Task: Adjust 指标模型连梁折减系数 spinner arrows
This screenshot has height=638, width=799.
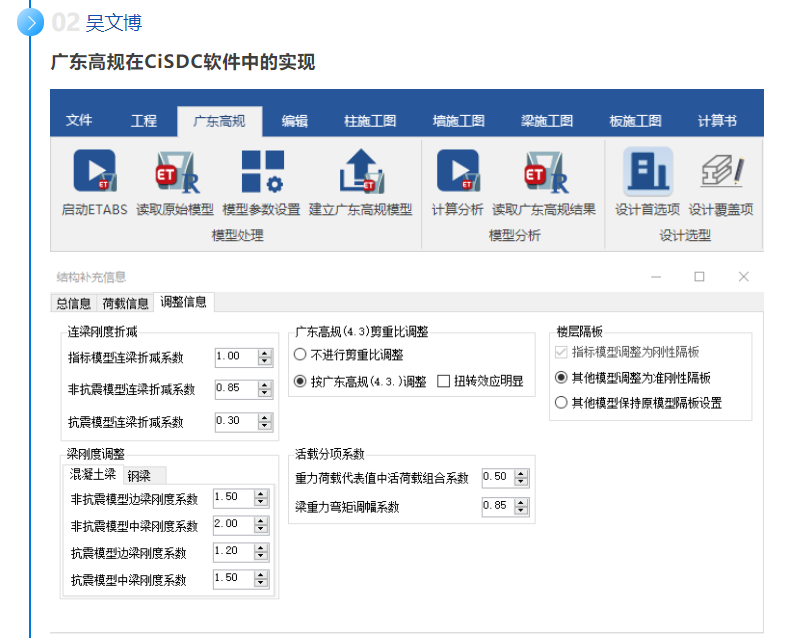Action: tap(265, 357)
